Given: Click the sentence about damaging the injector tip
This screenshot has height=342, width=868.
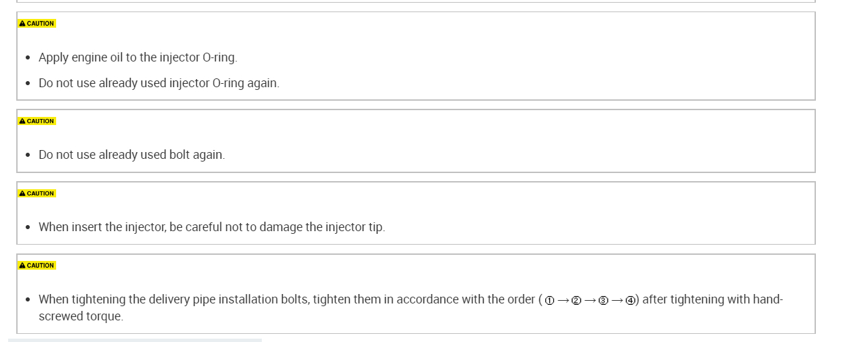Looking at the screenshot, I should pyautogui.click(x=212, y=227).
